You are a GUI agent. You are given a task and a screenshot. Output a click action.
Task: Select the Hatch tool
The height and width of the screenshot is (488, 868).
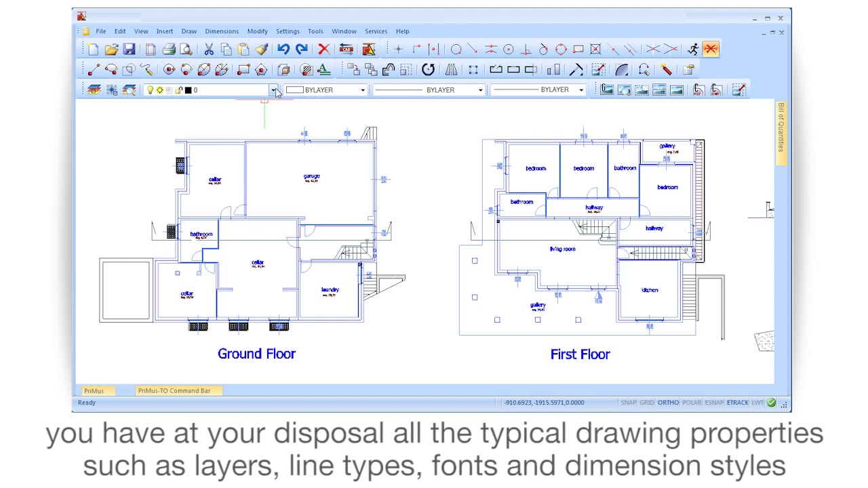click(x=306, y=69)
